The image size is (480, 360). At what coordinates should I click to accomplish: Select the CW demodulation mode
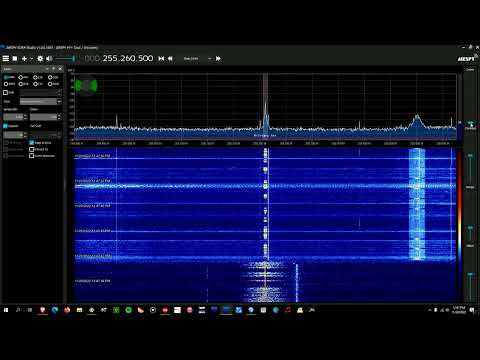pyautogui.click(x=38, y=84)
